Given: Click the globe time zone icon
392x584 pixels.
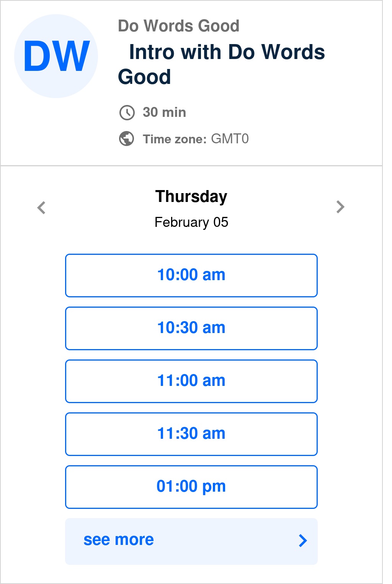Looking at the screenshot, I should [x=127, y=139].
